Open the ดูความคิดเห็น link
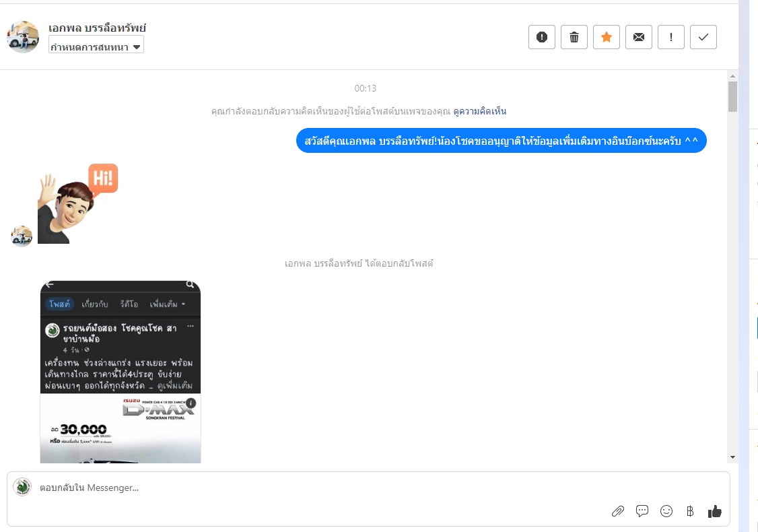The height and width of the screenshot is (532, 758). (479, 111)
